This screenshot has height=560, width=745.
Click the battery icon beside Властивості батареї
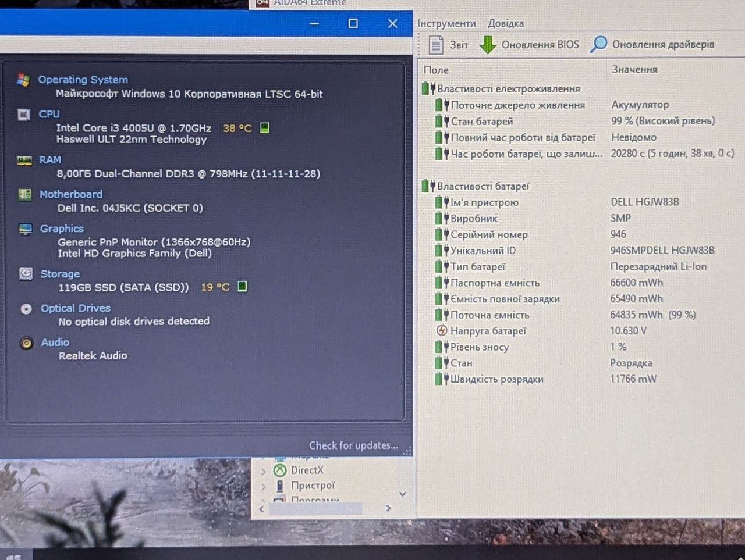click(429, 186)
